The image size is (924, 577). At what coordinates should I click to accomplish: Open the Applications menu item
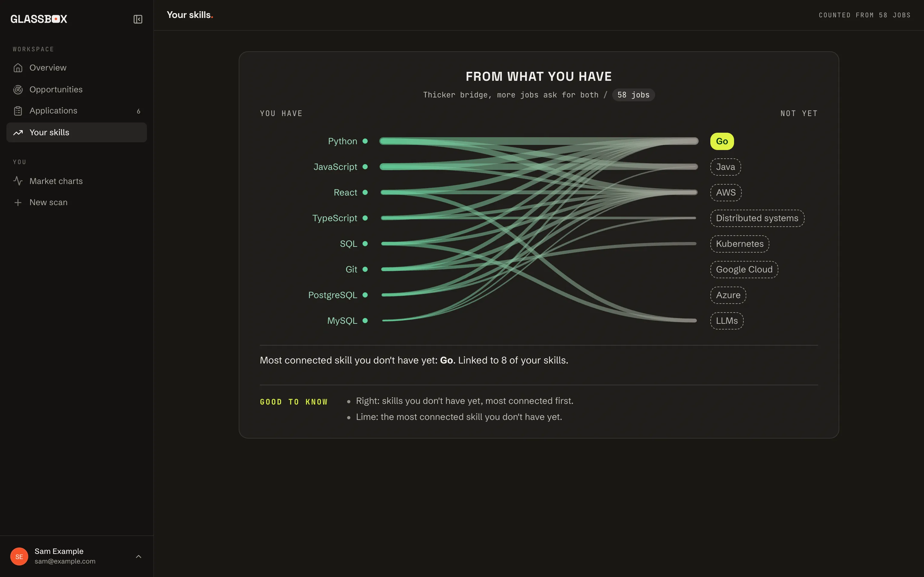pos(77,111)
